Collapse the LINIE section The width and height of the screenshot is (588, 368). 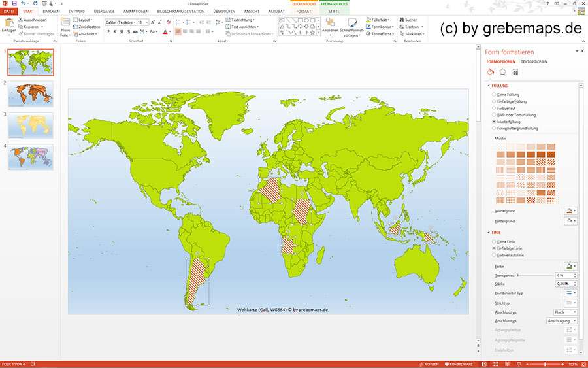pyautogui.click(x=489, y=233)
